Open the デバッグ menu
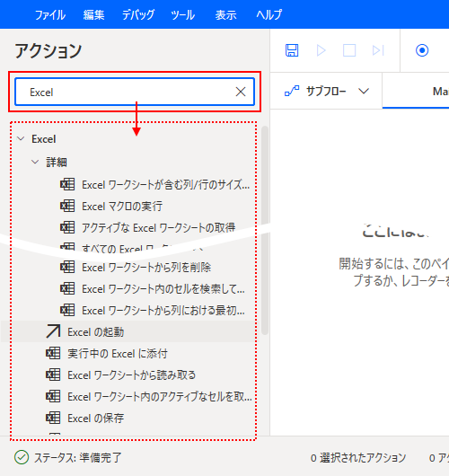 [138, 14]
